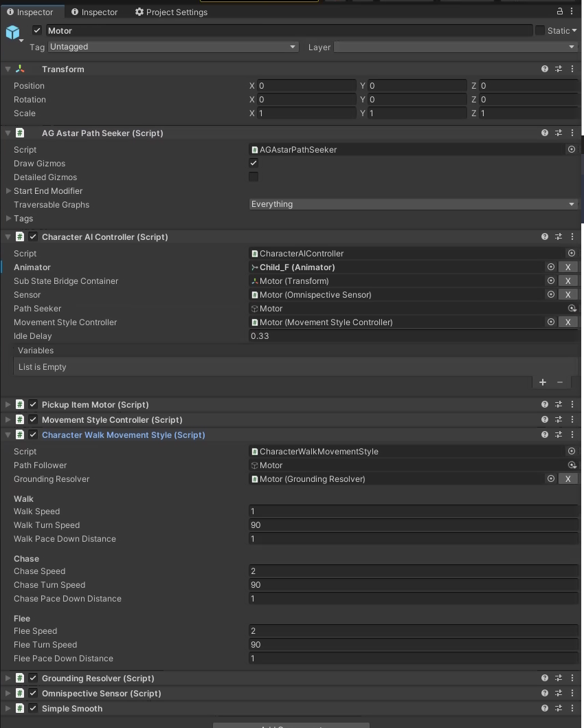Open the Untagged tag dropdown
584x728 pixels.
tap(172, 47)
